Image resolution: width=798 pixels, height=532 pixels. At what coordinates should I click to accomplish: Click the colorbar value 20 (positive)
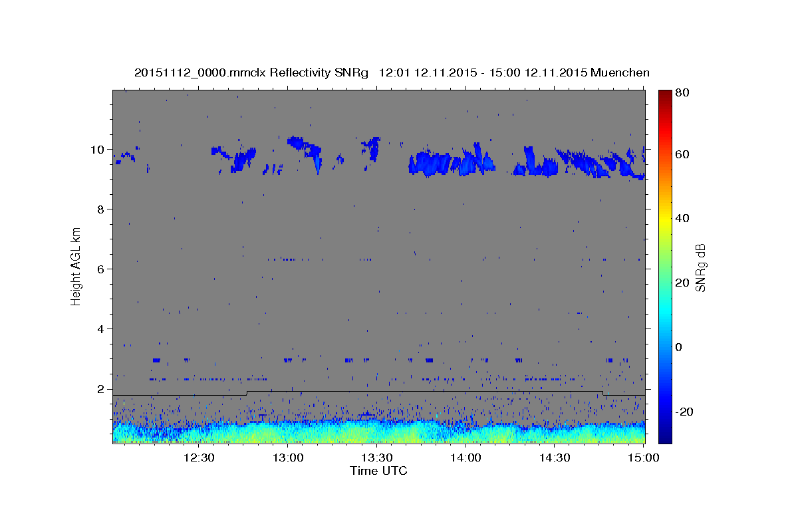(x=682, y=283)
